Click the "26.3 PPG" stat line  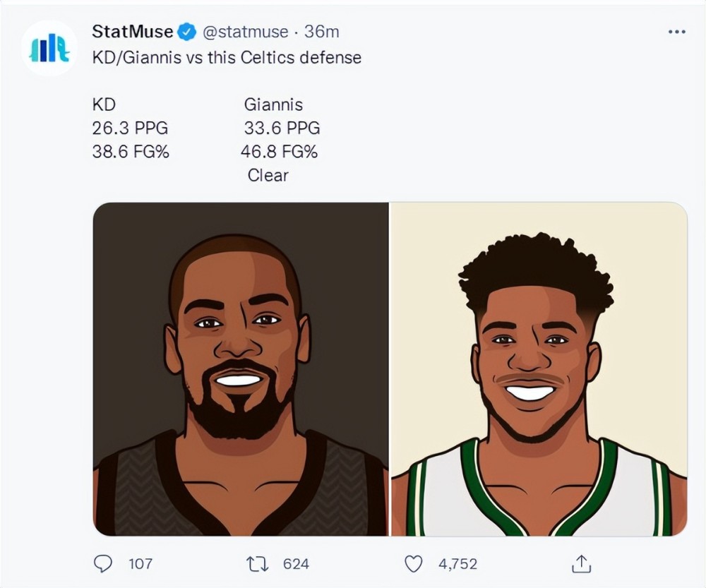pyautogui.click(x=131, y=128)
